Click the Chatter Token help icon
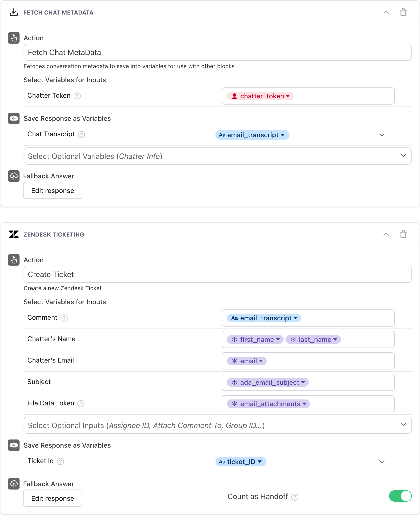The image size is (420, 515). click(x=77, y=96)
